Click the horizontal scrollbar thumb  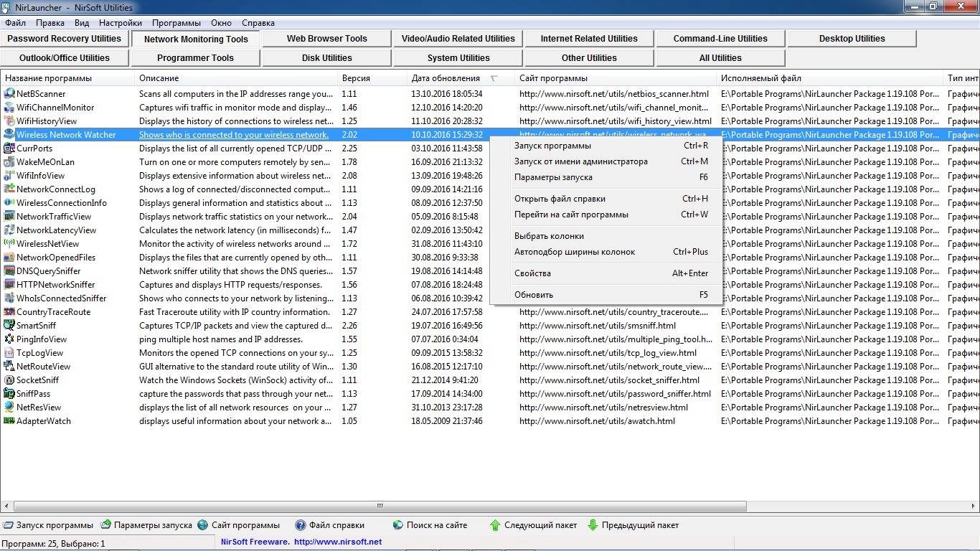coord(380,506)
